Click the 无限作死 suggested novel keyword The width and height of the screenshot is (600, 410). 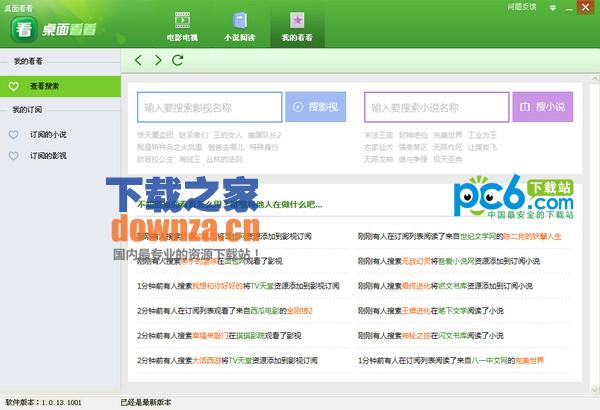pos(447,147)
